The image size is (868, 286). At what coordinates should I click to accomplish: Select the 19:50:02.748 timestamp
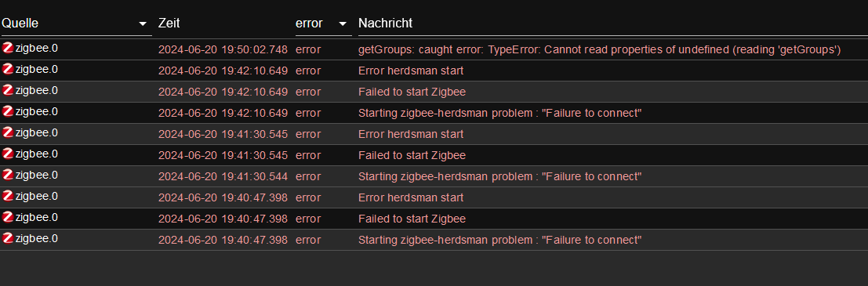[223, 50]
